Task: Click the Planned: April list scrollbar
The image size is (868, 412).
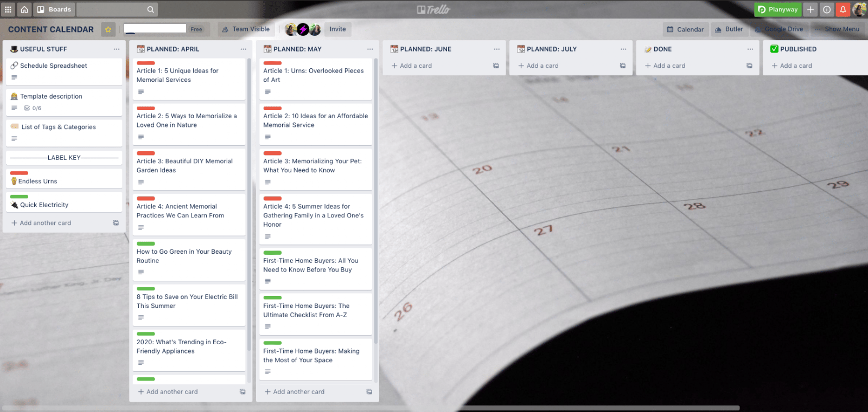Action: [249, 205]
